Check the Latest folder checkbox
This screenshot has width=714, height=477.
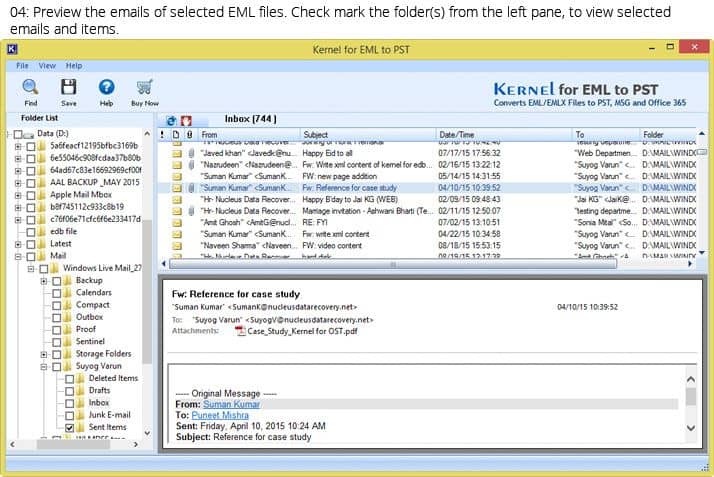tap(31, 244)
